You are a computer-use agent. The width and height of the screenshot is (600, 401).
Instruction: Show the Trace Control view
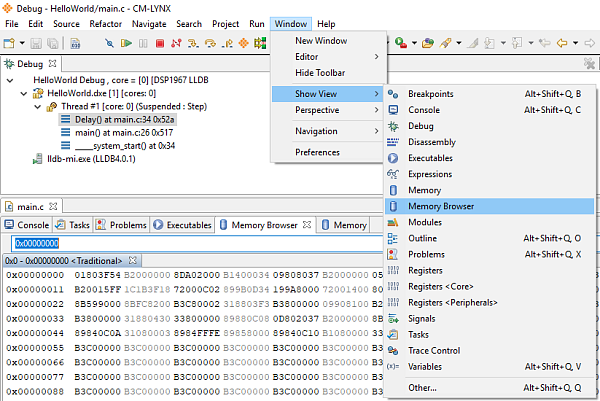tap(490, 350)
